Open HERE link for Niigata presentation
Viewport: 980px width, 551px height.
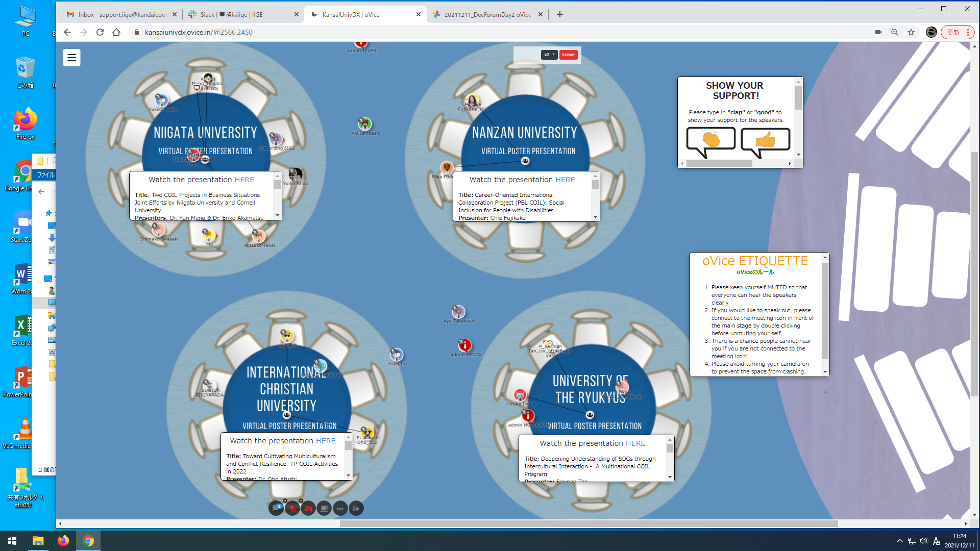pos(244,180)
